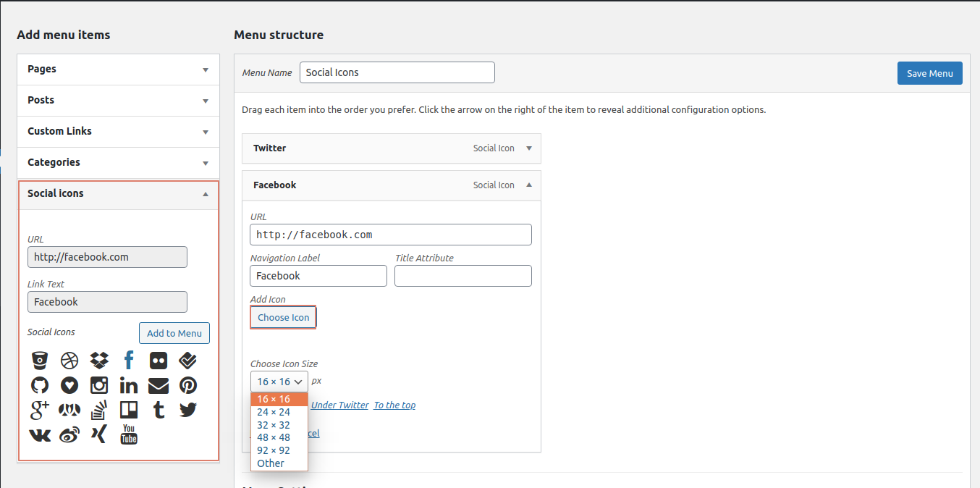Focus the Navigation Label field
The height and width of the screenshot is (488, 980).
318,276
